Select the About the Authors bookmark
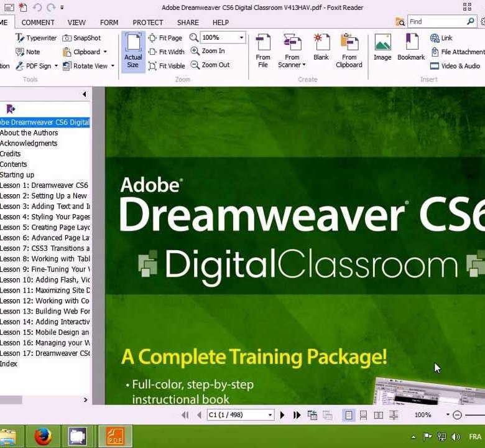485x448 pixels. 29,133
